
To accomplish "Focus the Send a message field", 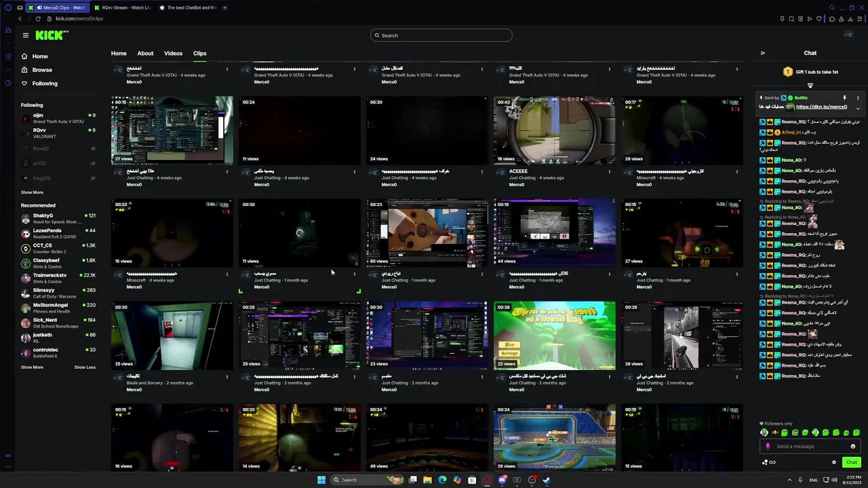I will 810,446.
